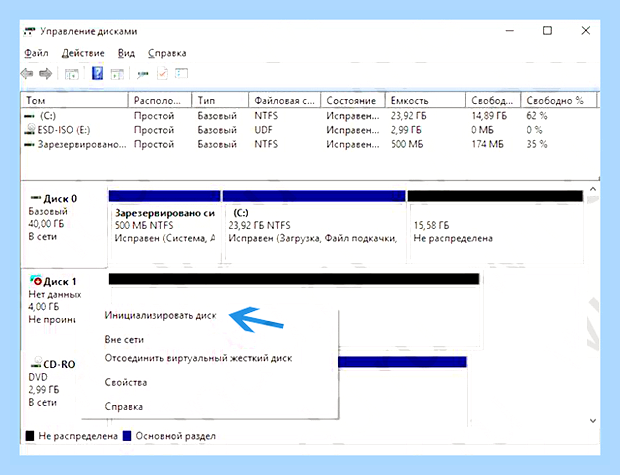Minimize the Disk Management window

click(x=510, y=30)
